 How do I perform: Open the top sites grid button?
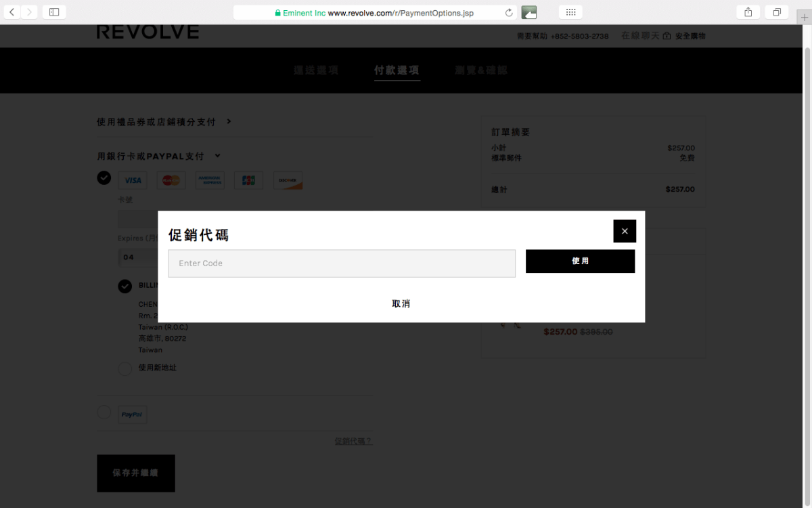click(x=570, y=12)
